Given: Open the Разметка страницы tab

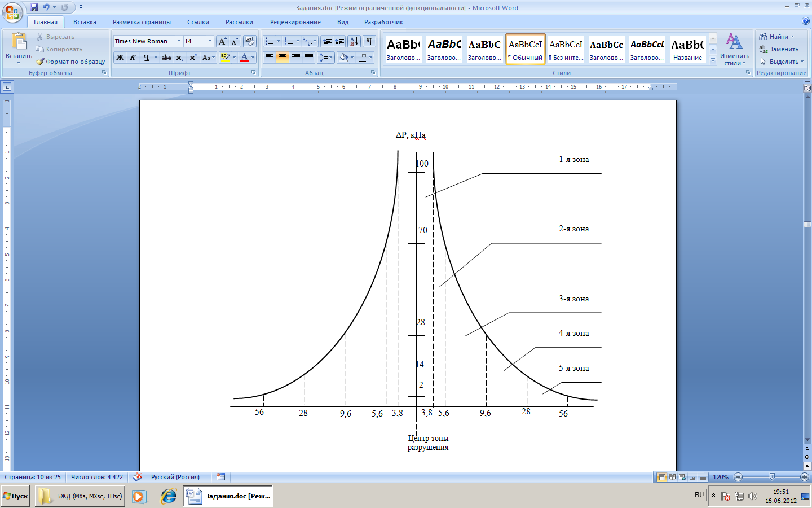Looking at the screenshot, I should (x=142, y=22).
